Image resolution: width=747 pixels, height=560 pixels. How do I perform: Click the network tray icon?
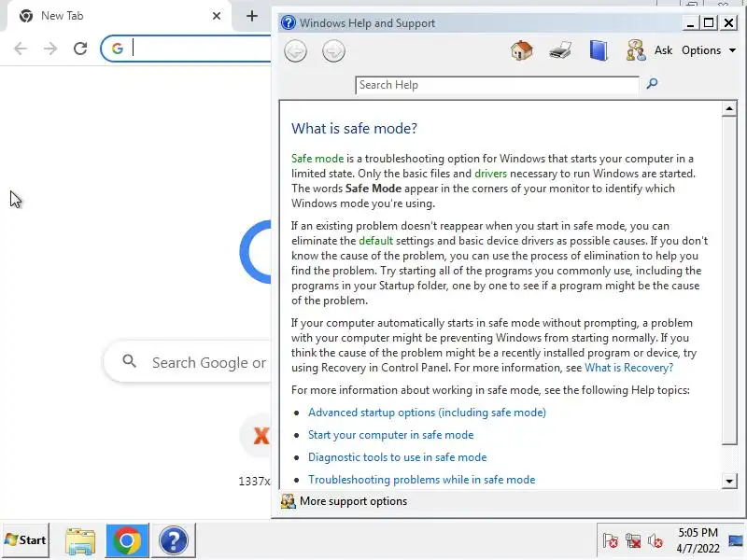(x=633, y=541)
